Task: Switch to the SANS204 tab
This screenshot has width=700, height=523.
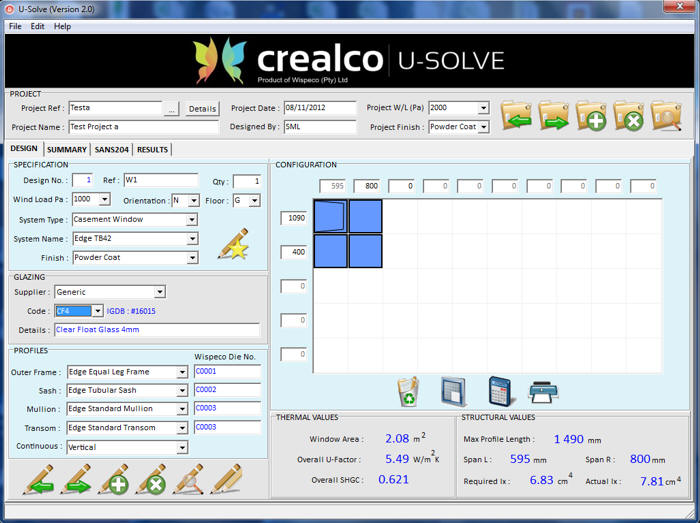Action: click(x=112, y=149)
